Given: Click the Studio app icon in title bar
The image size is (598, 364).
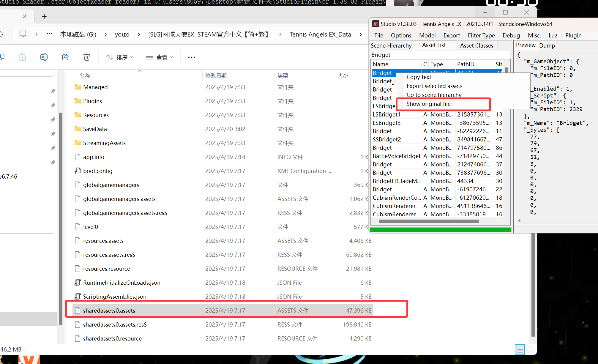Looking at the screenshot, I should pos(376,24).
